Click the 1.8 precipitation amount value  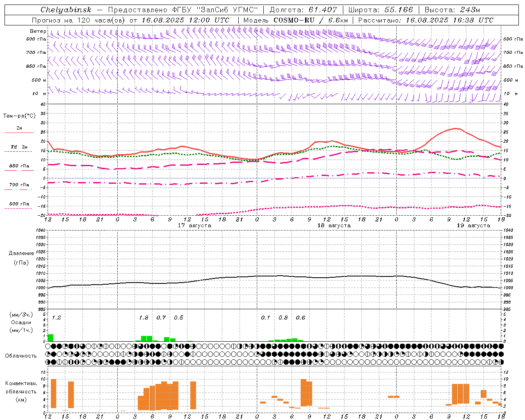(144, 318)
